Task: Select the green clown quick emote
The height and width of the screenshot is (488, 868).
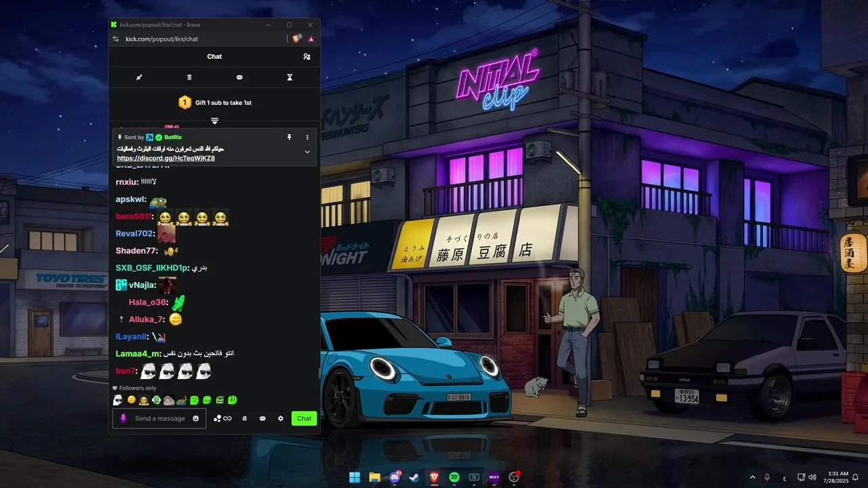Action: 156,400
